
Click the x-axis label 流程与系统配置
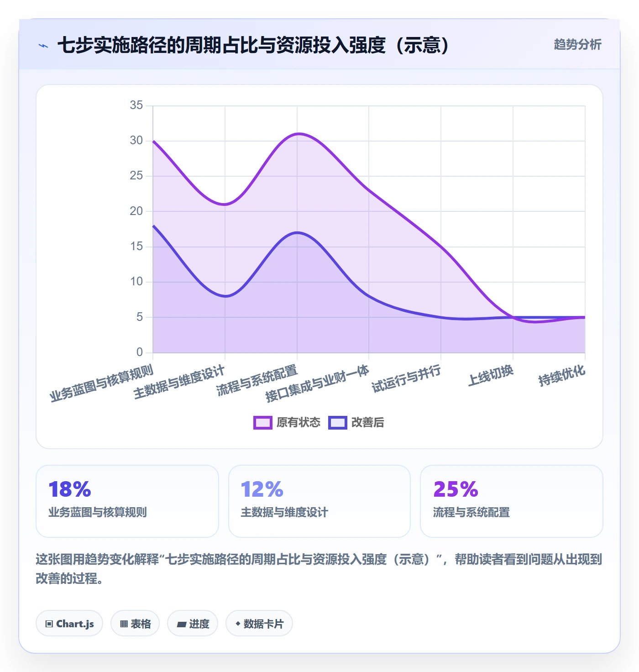pyautogui.click(x=257, y=380)
